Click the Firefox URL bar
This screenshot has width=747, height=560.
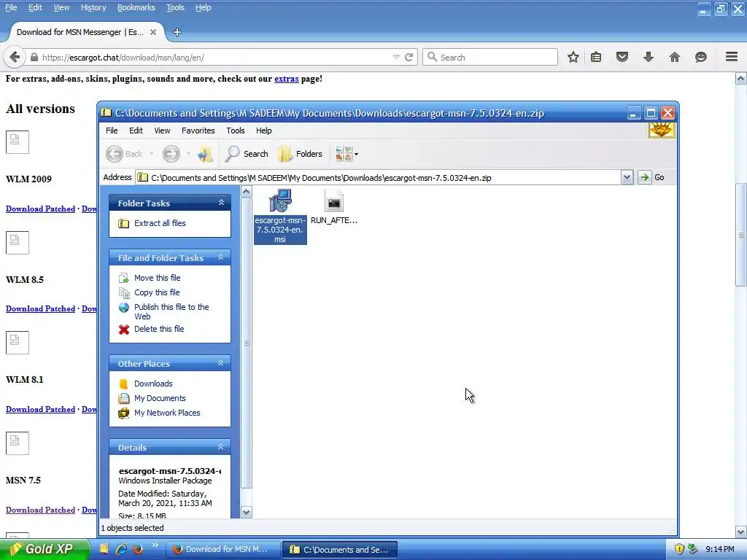click(x=214, y=57)
